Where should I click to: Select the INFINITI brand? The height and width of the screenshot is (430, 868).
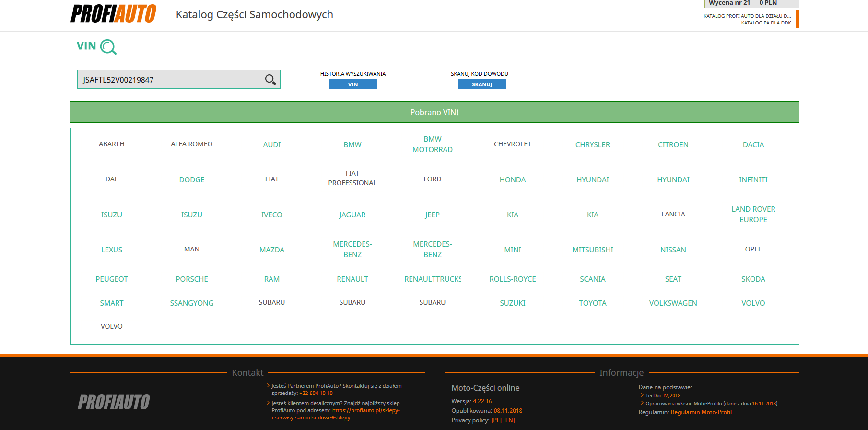click(x=753, y=179)
